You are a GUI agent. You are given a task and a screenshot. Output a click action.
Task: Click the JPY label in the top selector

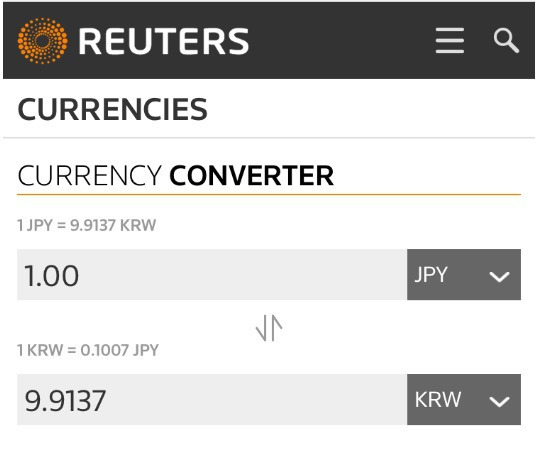(431, 275)
